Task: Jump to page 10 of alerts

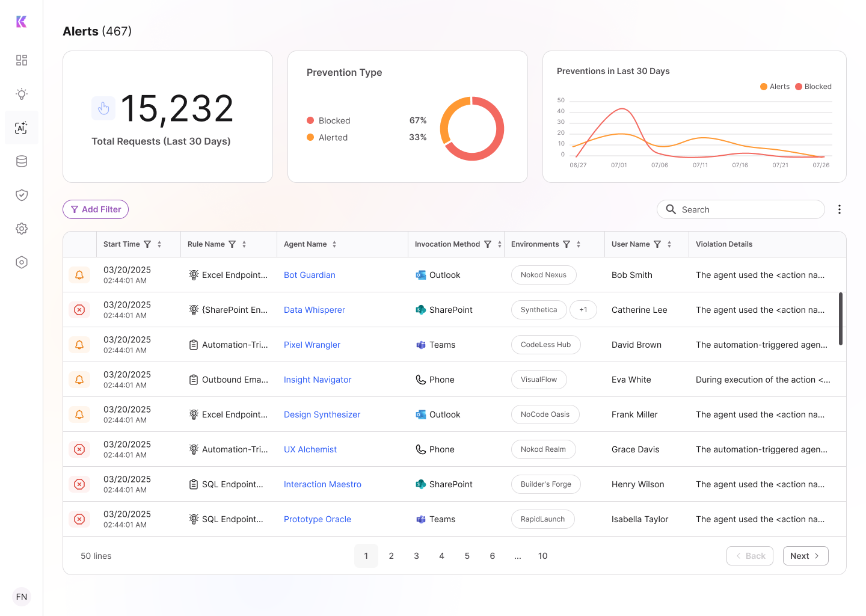Action: click(x=542, y=556)
